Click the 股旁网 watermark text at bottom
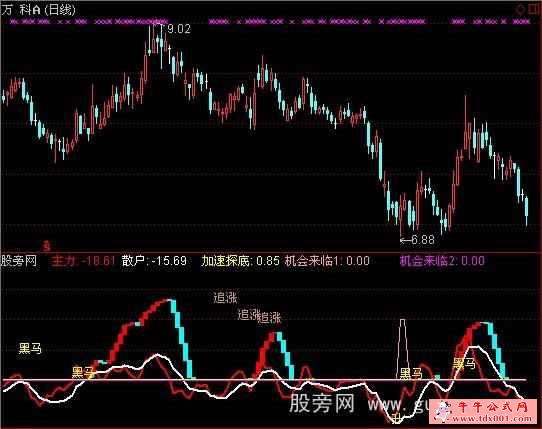The height and width of the screenshot is (429, 542). (x=322, y=403)
